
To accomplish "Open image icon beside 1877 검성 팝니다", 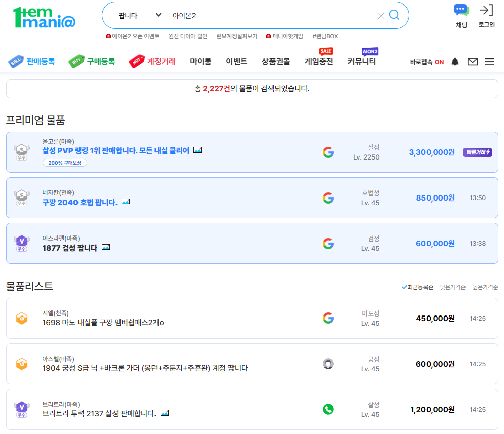I will pyautogui.click(x=106, y=247).
